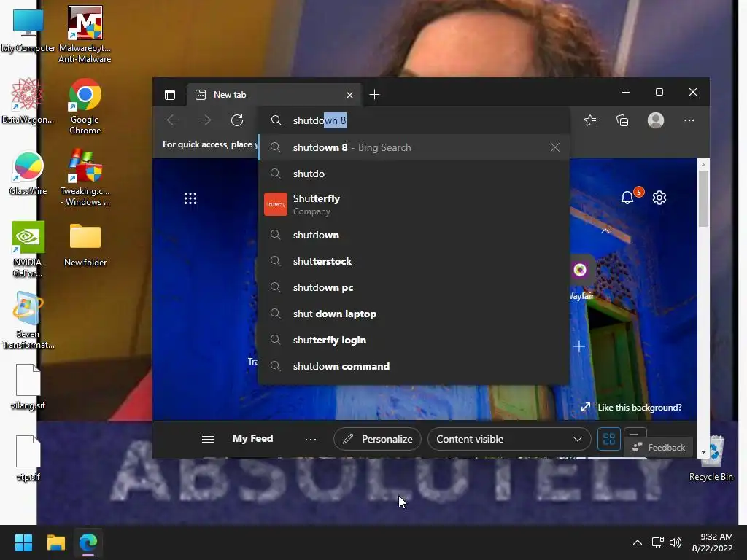Collapse quick links with the up chevron
747x560 pixels.
click(x=605, y=231)
